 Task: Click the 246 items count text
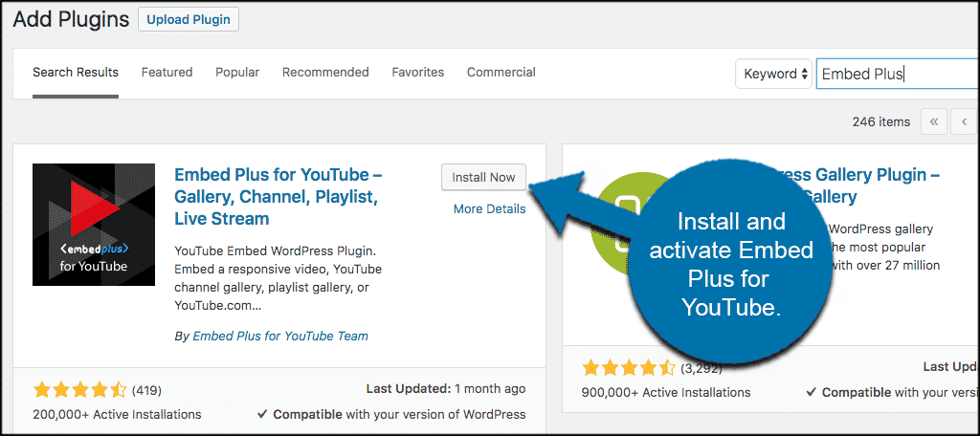coord(881,121)
